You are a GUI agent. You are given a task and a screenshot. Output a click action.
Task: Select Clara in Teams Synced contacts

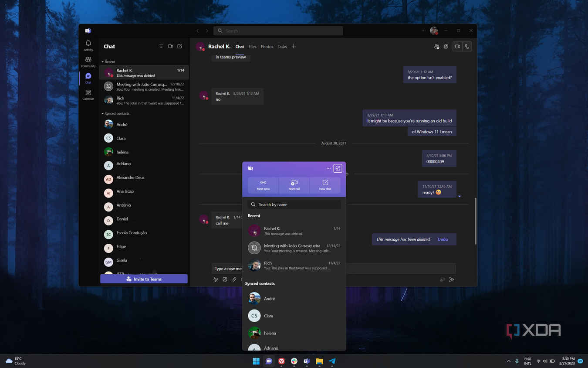144,138
